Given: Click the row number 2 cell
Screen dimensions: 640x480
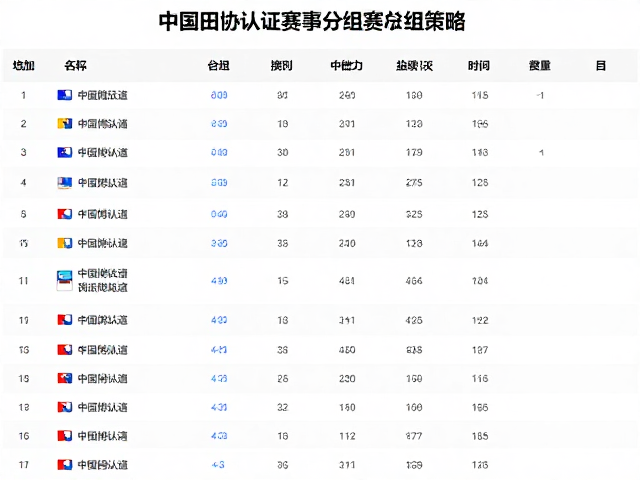Looking at the screenshot, I should (x=23, y=124).
